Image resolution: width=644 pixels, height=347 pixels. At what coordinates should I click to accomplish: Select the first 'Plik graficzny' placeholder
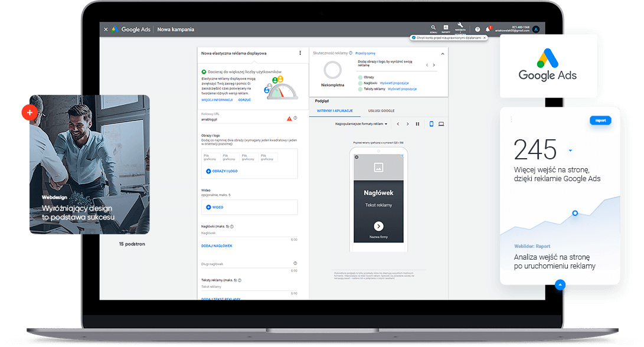point(211,158)
